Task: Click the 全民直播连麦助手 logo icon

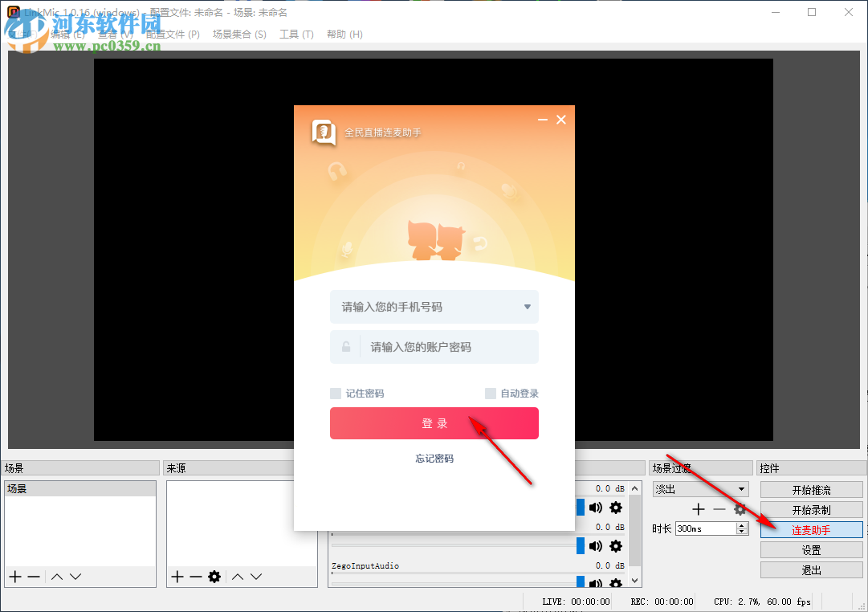Action: coord(324,133)
